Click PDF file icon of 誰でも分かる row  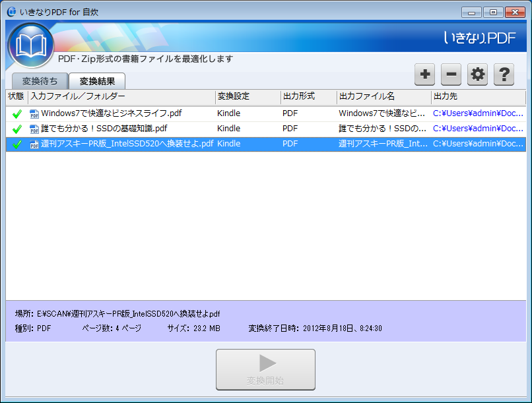click(x=34, y=129)
